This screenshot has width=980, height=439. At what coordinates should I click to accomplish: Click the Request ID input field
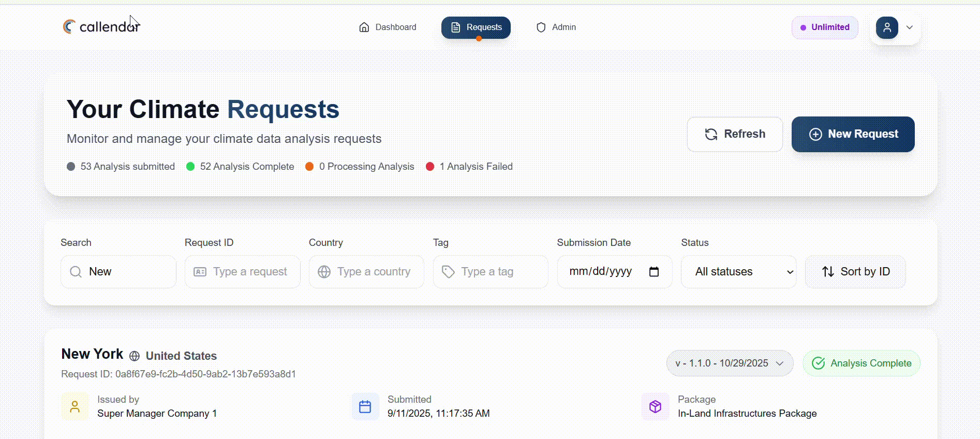tap(243, 272)
